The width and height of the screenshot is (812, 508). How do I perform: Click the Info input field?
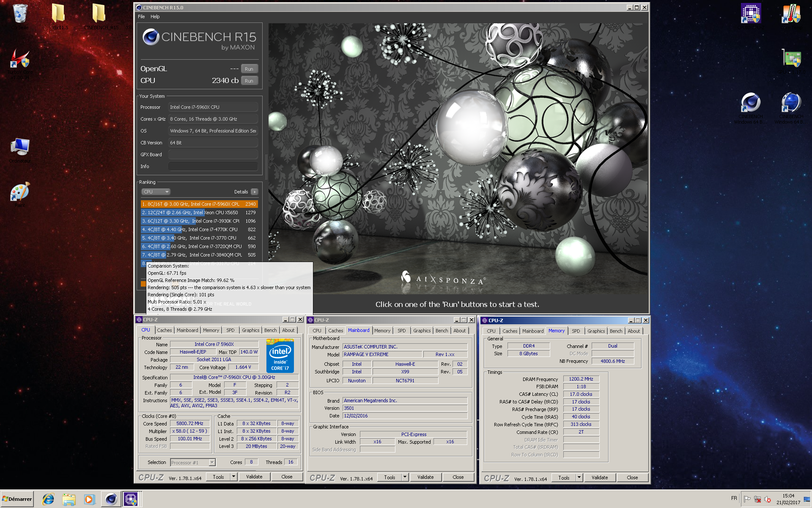[213, 166]
